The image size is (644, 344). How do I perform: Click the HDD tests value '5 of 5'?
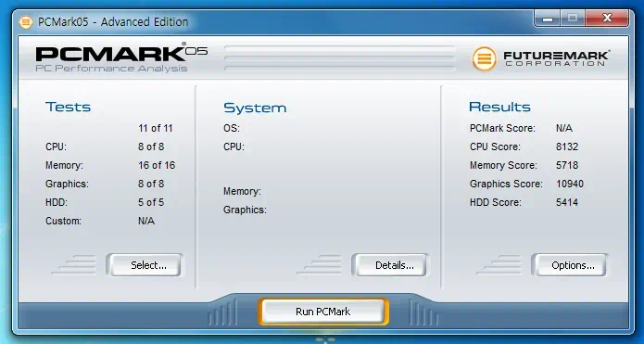151,202
